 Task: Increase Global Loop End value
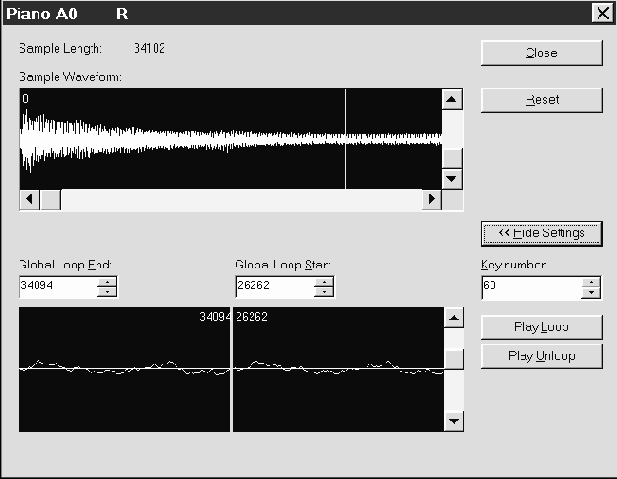107,282
